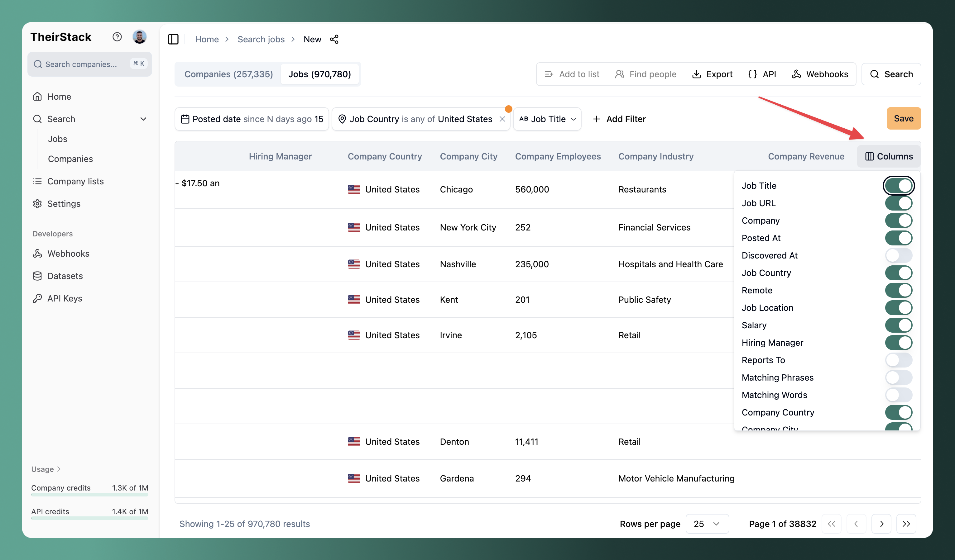This screenshot has width=955, height=560.
Task: Click the Export download button
Action: (x=713, y=74)
